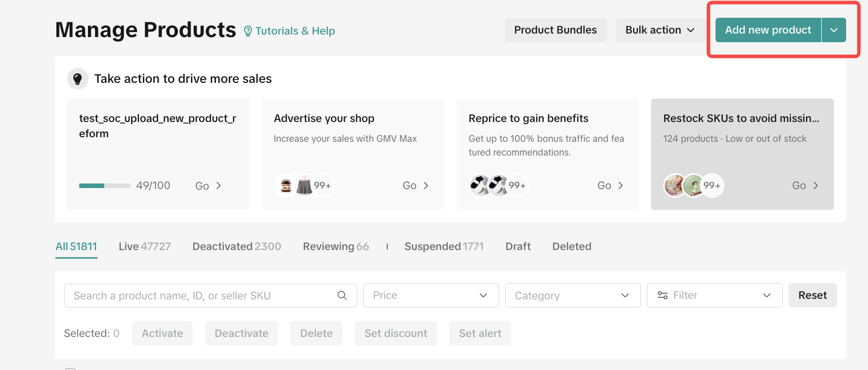This screenshot has height=370, width=868.
Task: Click the search magnifier icon
Action: [x=342, y=295]
